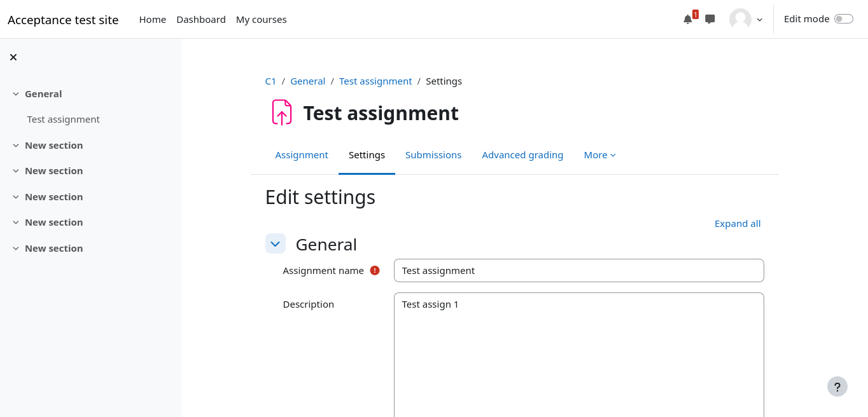Screen dimensions: 868x417
Task: Open the notifications bell icon
Action: tap(687, 19)
